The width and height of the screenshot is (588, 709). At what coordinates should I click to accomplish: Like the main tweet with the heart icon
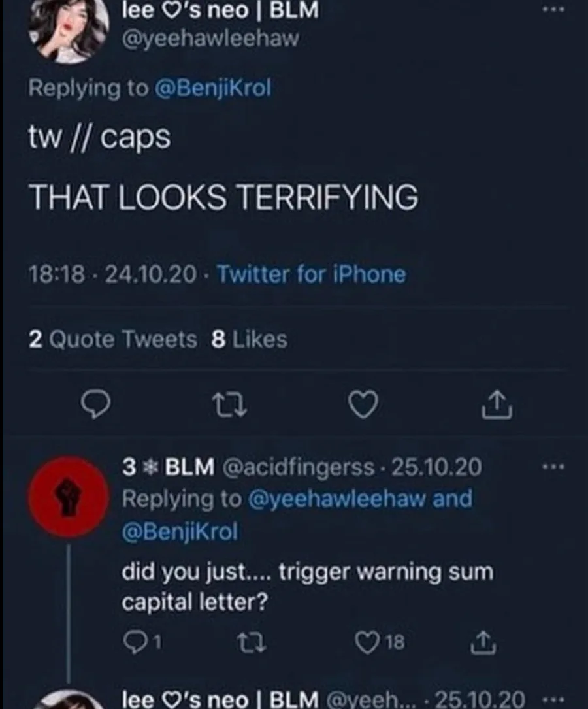pyautogui.click(x=361, y=406)
